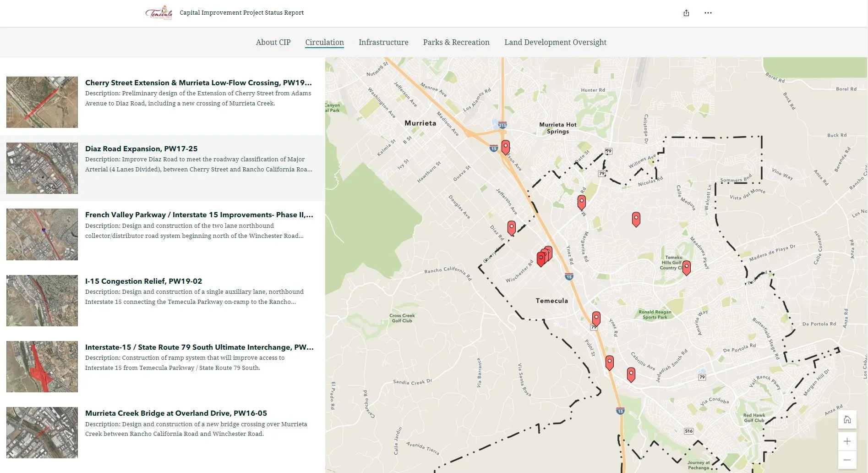Select the southernmost pin near Highway 79
Image resolution: width=868 pixels, height=473 pixels.
[x=631, y=374]
